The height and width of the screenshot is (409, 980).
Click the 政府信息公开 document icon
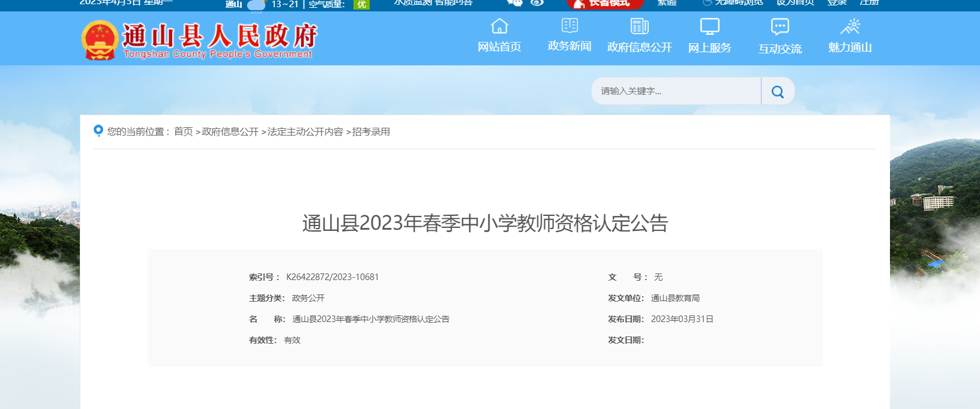(x=639, y=26)
